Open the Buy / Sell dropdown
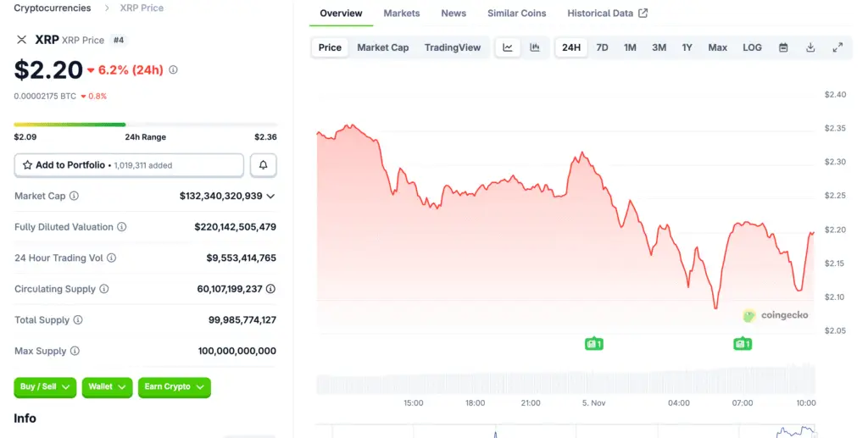The width and height of the screenshot is (868, 438). click(45, 387)
